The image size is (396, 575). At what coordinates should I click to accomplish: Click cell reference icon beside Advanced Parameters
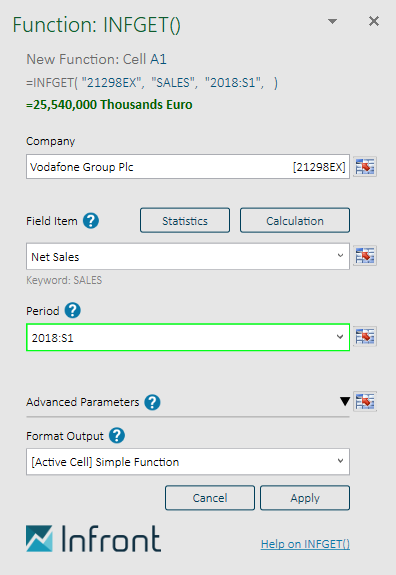pos(365,401)
